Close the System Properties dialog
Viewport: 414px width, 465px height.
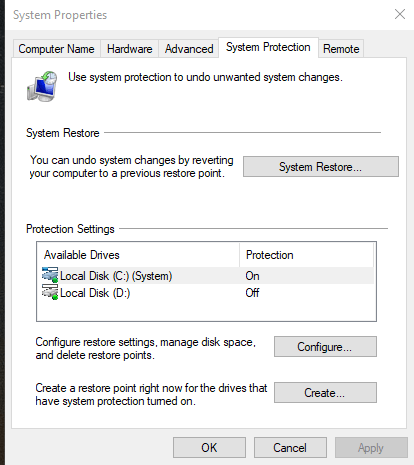400,14
